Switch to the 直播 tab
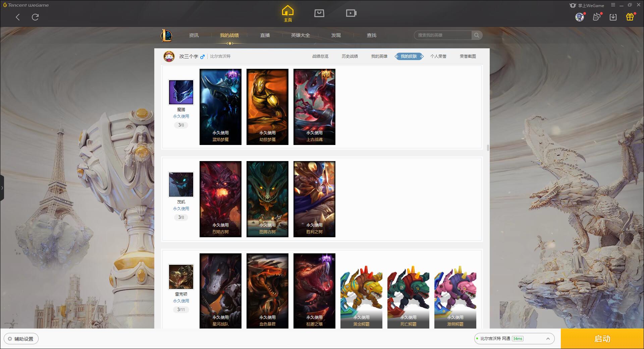The image size is (644, 349). point(265,35)
